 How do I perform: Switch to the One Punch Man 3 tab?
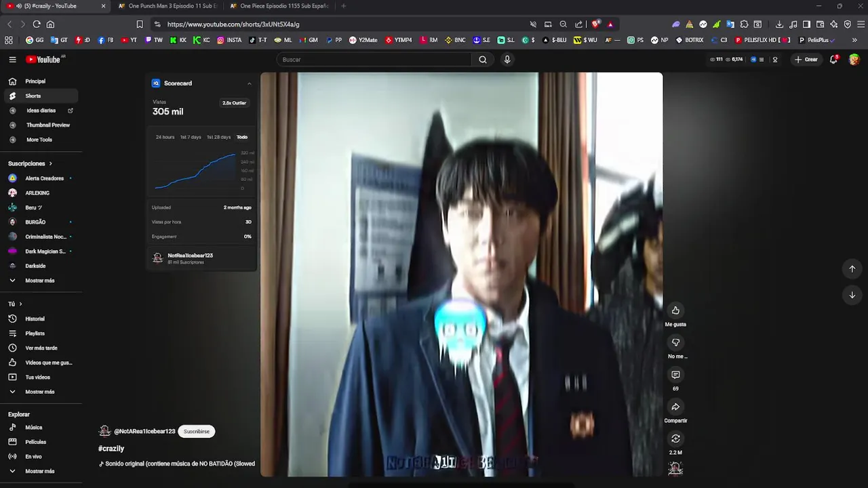click(167, 6)
